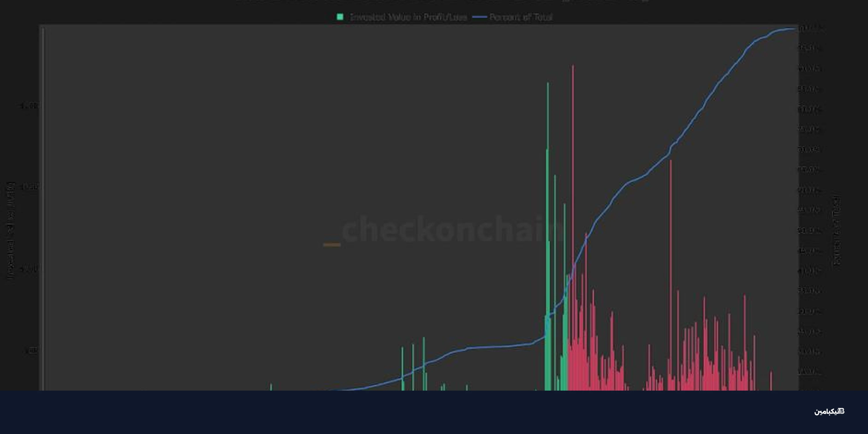Click the checkonchain watermark text

[x=448, y=230]
